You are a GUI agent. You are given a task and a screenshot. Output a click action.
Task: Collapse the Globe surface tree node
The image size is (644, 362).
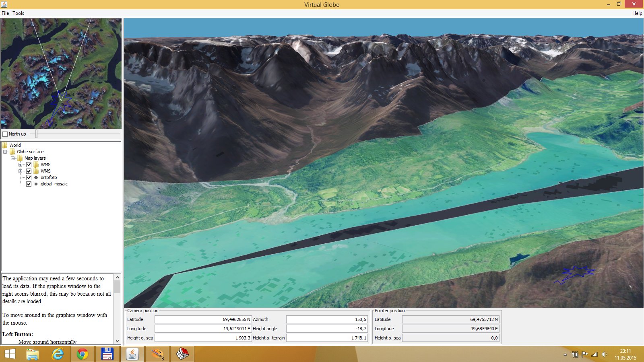pos(5,152)
